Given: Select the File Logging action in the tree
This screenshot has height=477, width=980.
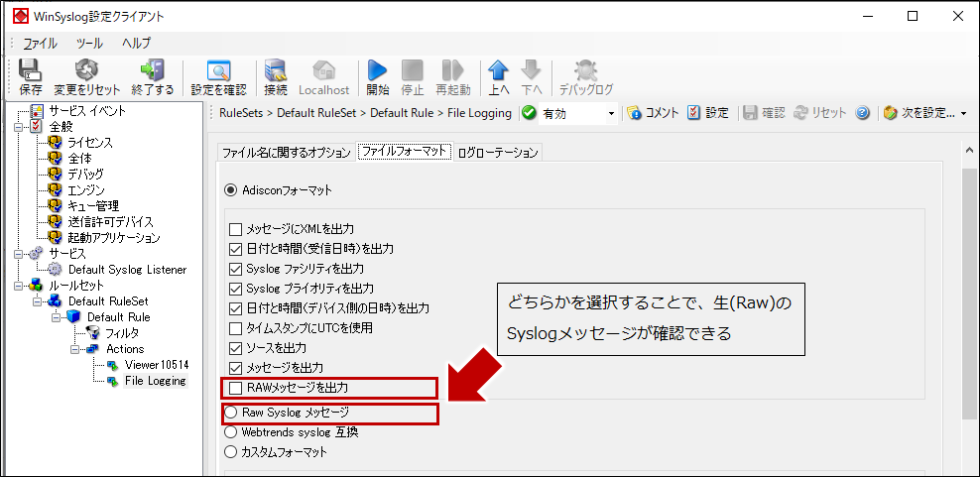Looking at the screenshot, I should (x=155, y=381).
